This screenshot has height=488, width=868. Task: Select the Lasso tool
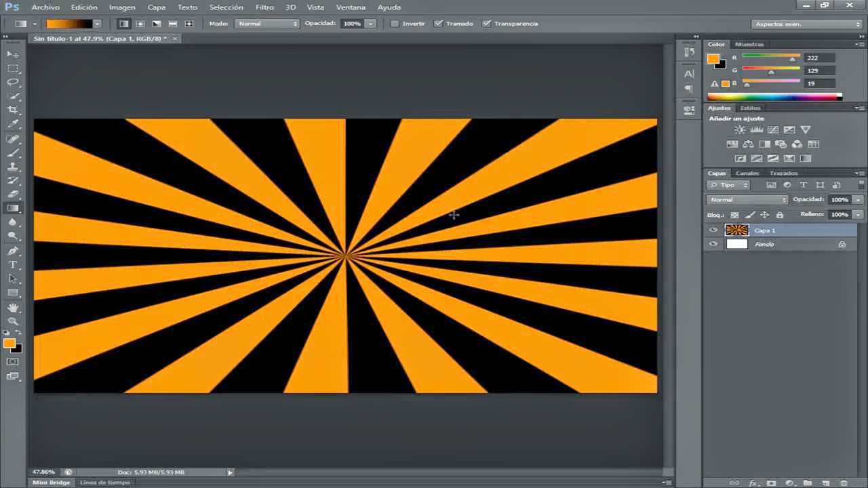click(13, 82)
